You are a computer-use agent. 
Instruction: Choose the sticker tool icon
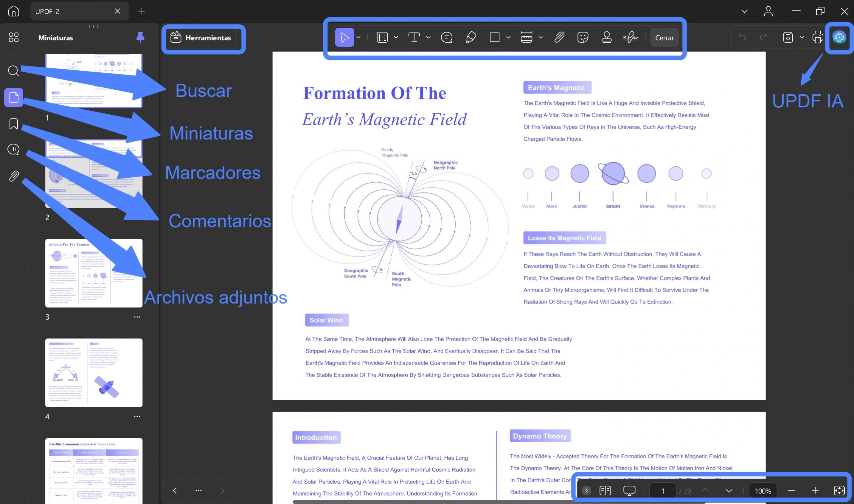coord(583,37)
